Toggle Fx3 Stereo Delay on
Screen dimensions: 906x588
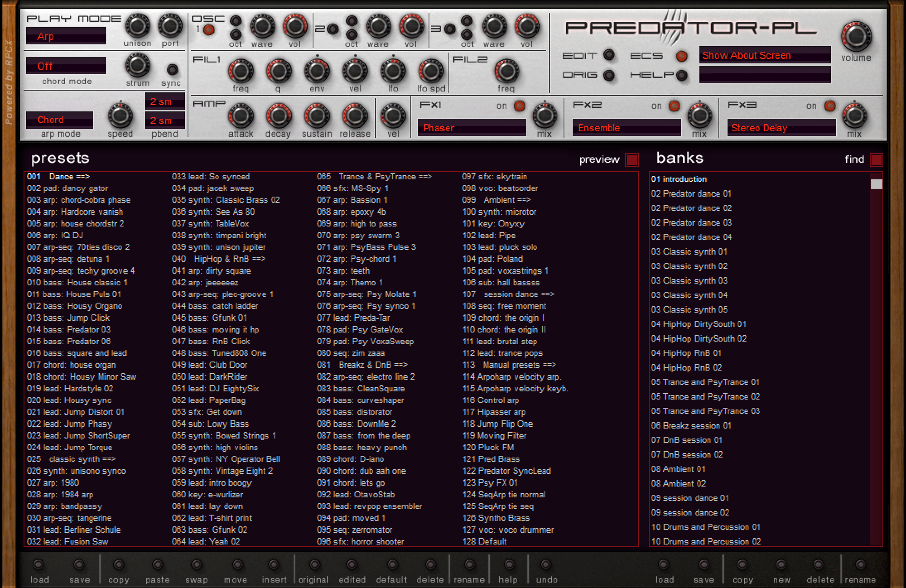tap(830, 106)
